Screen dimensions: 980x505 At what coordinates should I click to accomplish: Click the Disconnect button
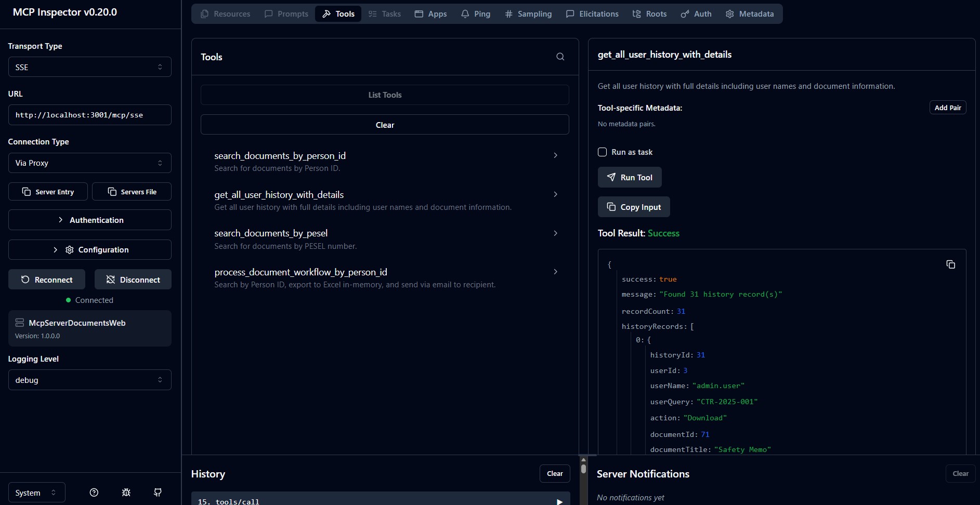(133, 280)
